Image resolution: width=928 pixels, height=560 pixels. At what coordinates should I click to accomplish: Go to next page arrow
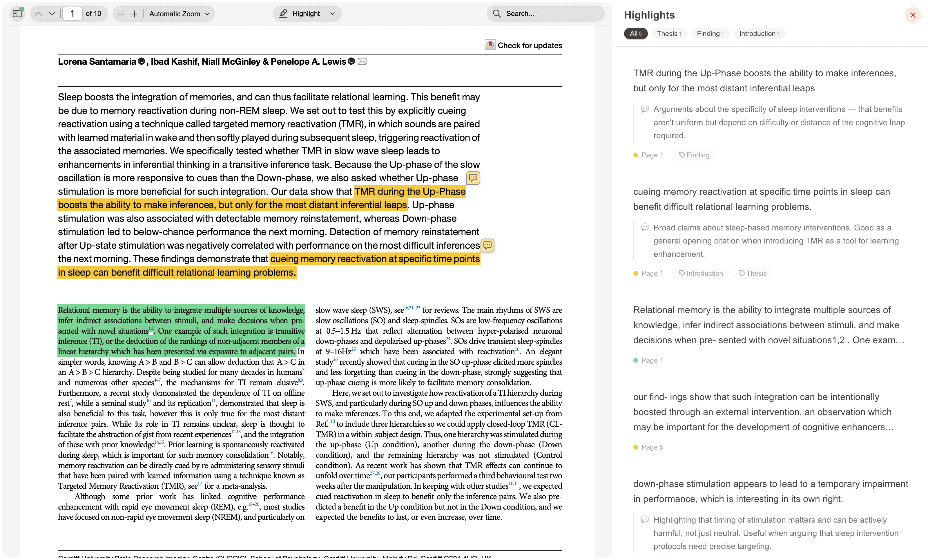coord(52,14)
